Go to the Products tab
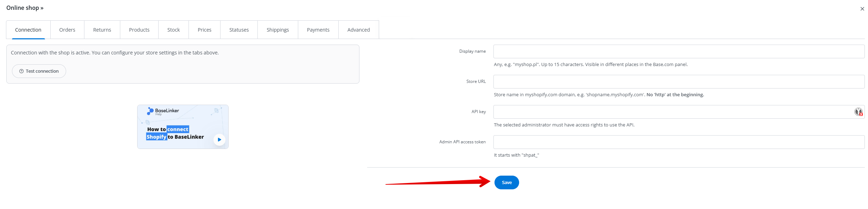The image size is (868, 209). (139, 30)
